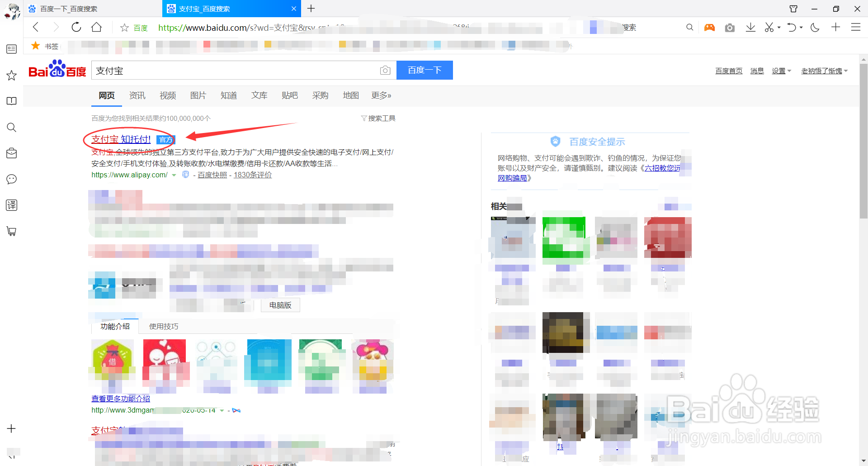
Task: Click the 支付宝 search input field
Action: (x=235, y=70)
